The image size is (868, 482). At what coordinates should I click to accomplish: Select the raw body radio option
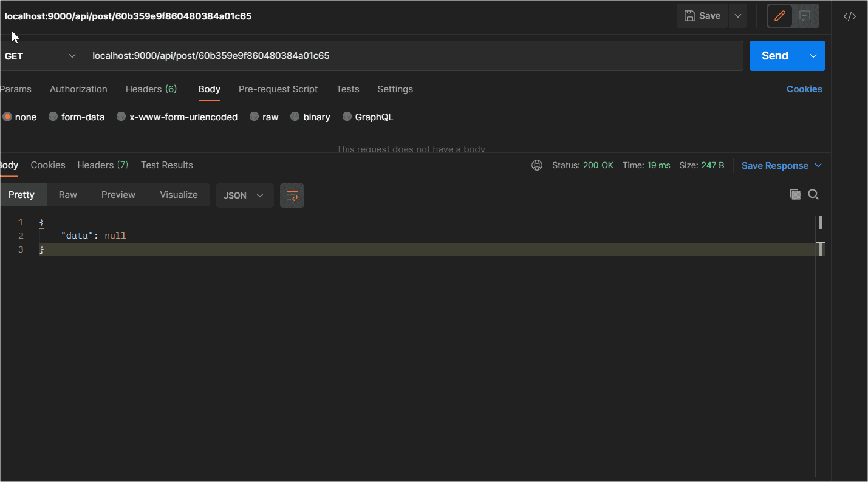(254, 117)
